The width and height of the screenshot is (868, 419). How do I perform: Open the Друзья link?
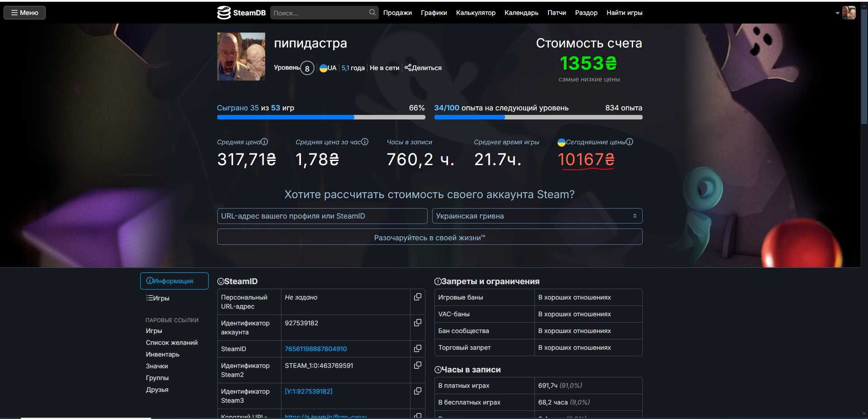coord(157,390)
